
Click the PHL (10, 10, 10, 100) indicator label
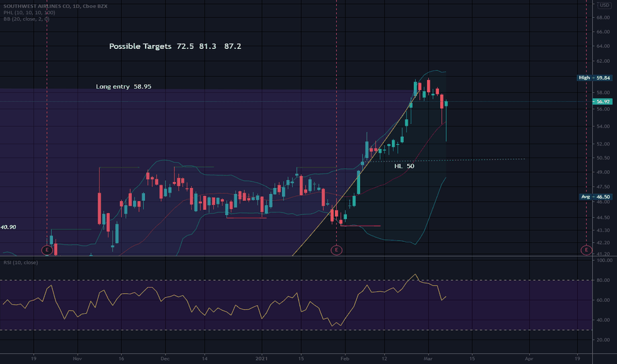30,13
